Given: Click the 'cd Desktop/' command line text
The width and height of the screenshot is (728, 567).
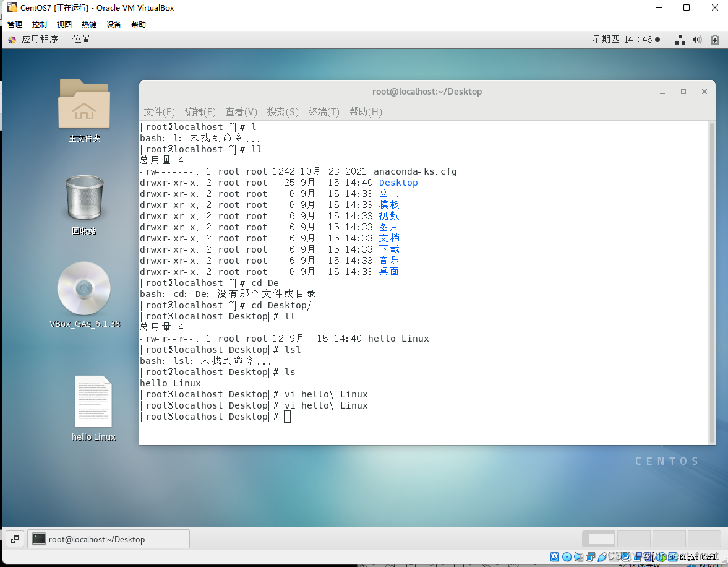Looking at the screenshot, I should [x=281, y=305].
